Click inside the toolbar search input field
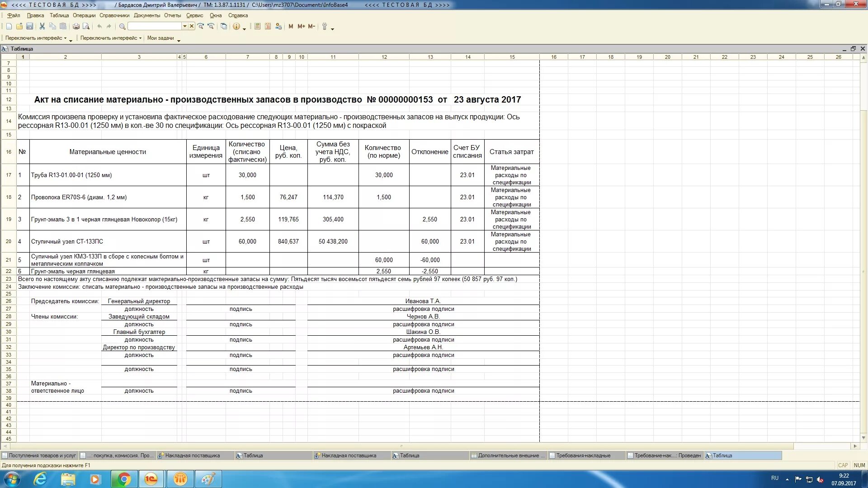The width and height of the screenshot is (868, 488). point(155,26)
